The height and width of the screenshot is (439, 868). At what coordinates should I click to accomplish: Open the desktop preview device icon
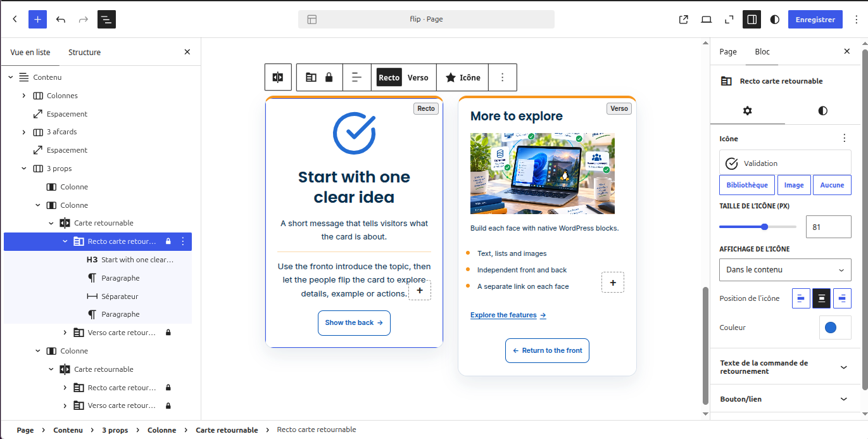pyautogui.click(x=707, y=19)
